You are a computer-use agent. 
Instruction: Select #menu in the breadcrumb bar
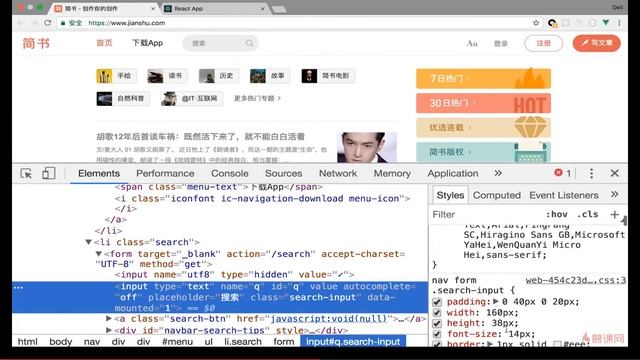(177, 342)
